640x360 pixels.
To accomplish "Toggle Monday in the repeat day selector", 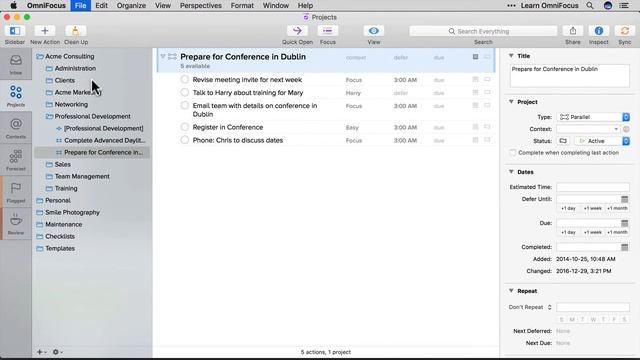I will click(572, 320).
